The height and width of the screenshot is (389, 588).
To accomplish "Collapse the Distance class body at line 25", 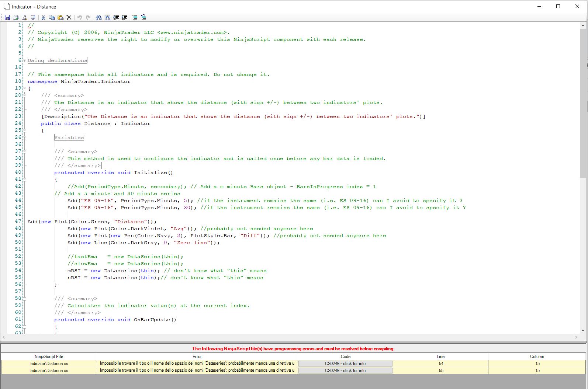I will click(24, 131).
